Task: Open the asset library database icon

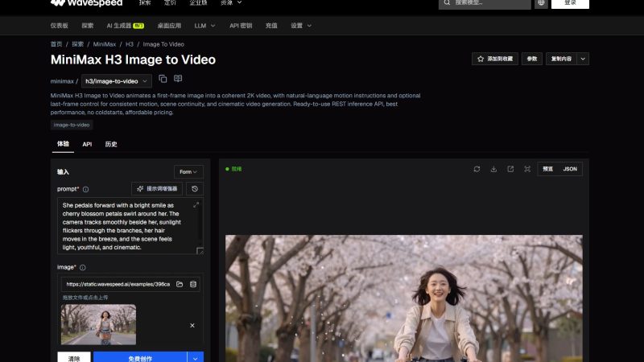Action: click(193, 284)
